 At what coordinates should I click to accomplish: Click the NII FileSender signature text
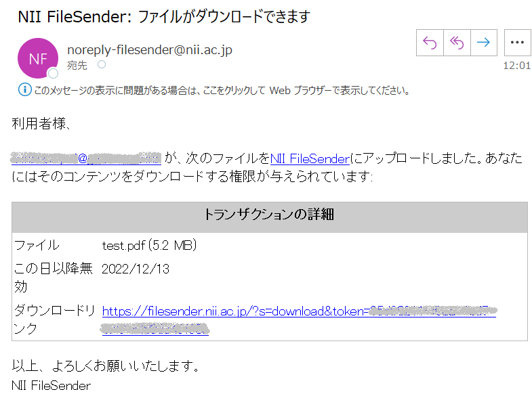tap(52, 386)
